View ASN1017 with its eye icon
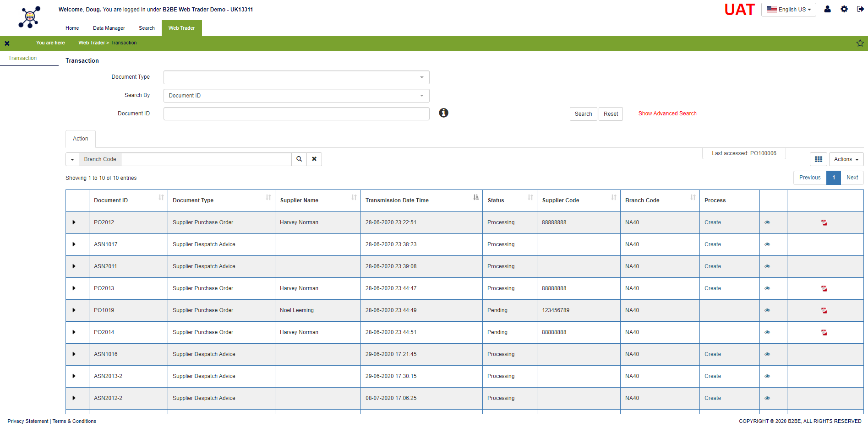The width and height of the screenshot is (868, 427). pyautogui.click(x=767, y=244)
